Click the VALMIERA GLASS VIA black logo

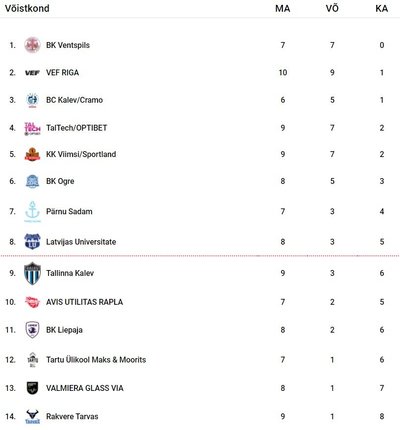click(32, 388)
